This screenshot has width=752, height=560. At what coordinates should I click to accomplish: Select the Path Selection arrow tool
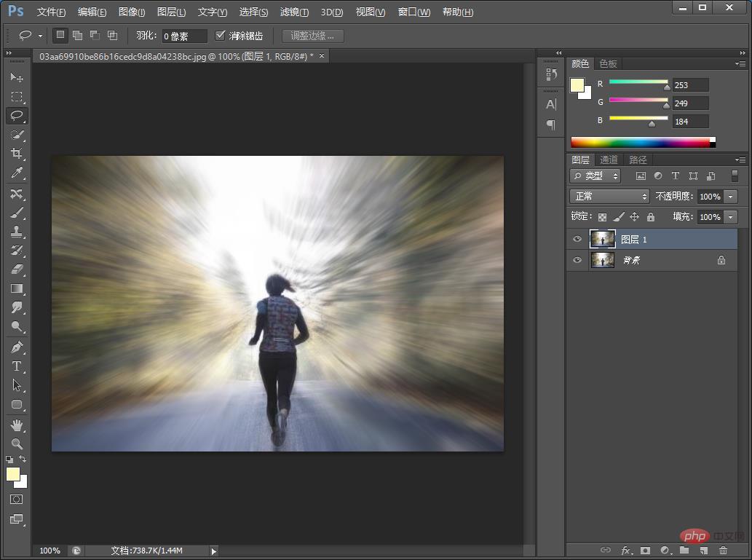[x=17, y=384]
